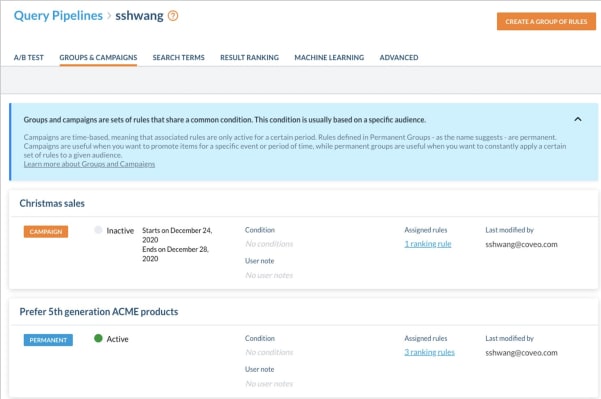Open the A/B TEST tab
This screenshot has width=601, height=399.
pyautogui.click(x=29, y=57)
